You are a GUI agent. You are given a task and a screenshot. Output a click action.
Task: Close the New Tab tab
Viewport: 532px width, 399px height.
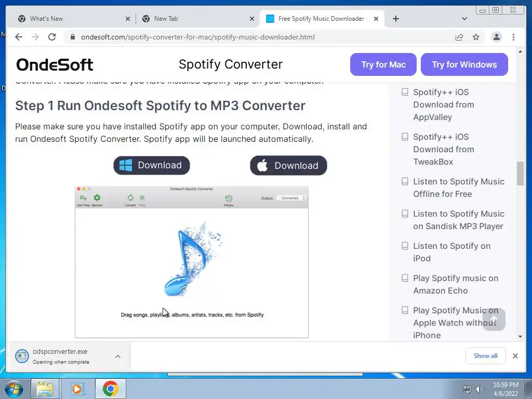point(252,19)
